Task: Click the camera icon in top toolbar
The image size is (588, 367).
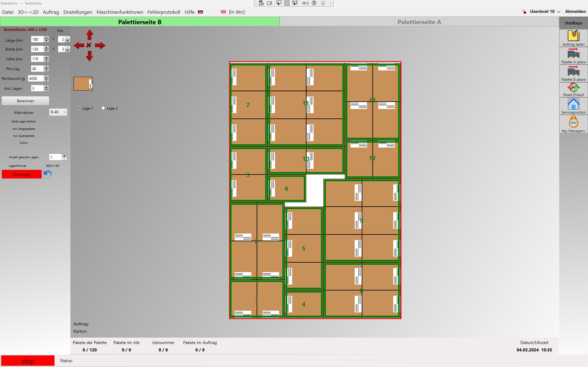Action: (269, 3)
